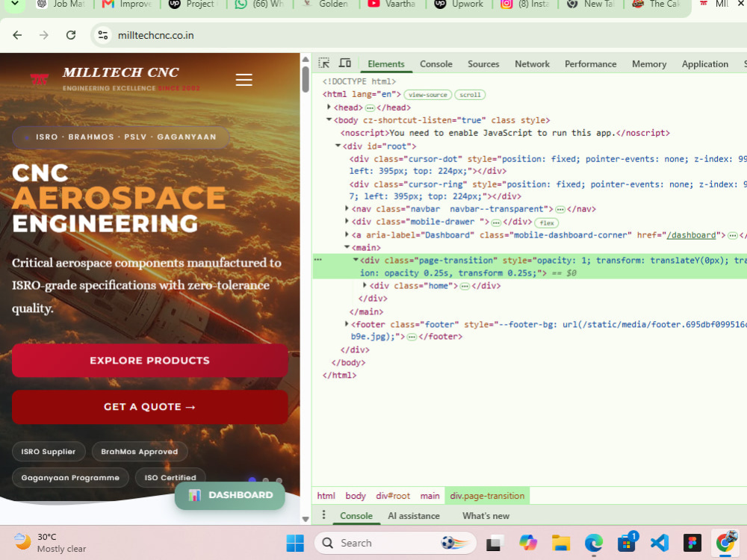
Task: Click the page scrollbar down arrow
Action: [x=306, y=519]
